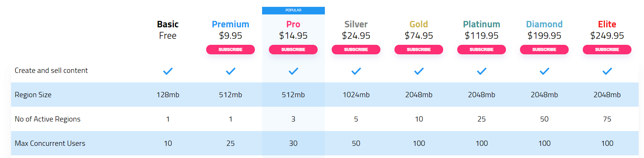Click the Basic plan checkmark icon

pyautogui.click(x=168, y=71)
